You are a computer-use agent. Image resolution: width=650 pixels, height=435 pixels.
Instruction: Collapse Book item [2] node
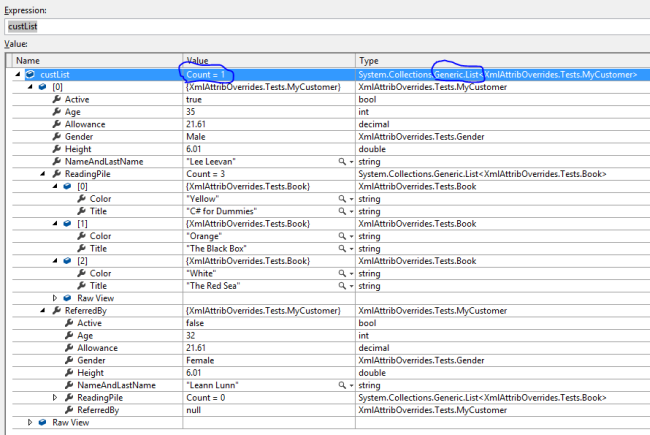click(x=55, y=261)
